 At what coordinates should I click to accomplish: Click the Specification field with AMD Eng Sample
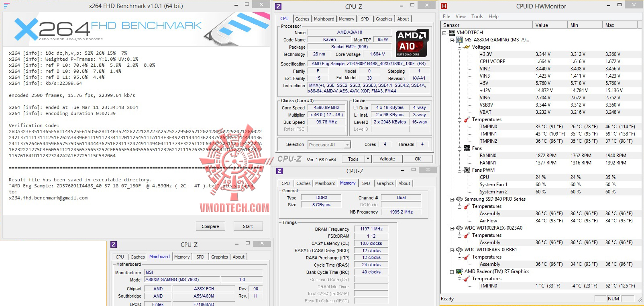click(x=369, y=64)
